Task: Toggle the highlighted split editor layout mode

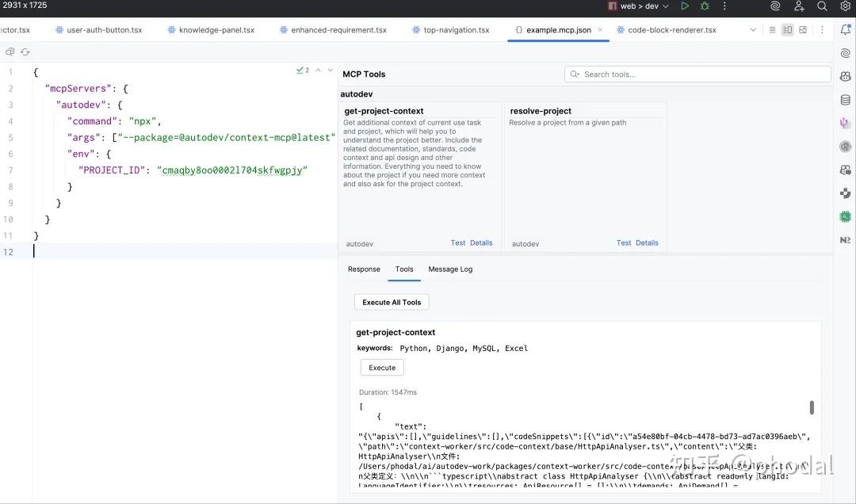Action: tap(787, 29)
